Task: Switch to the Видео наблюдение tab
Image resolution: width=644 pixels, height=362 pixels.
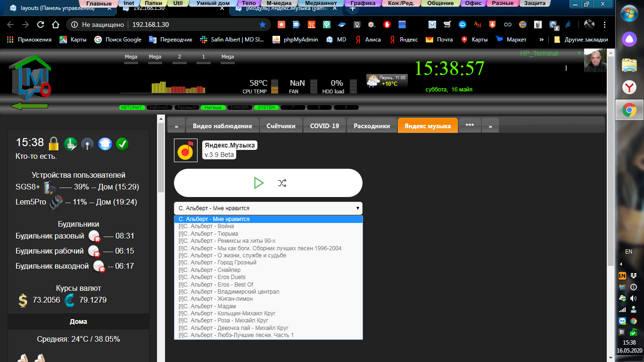Action: (223, 126)
